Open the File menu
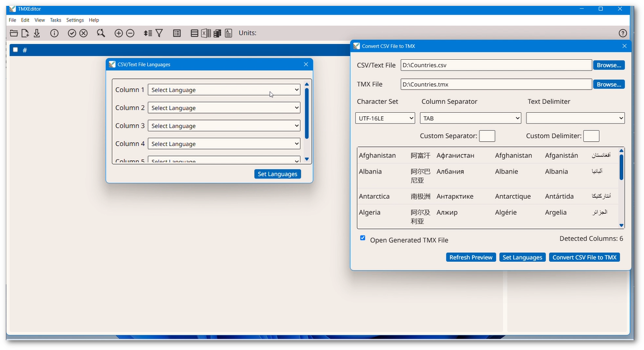 point(12,20)
